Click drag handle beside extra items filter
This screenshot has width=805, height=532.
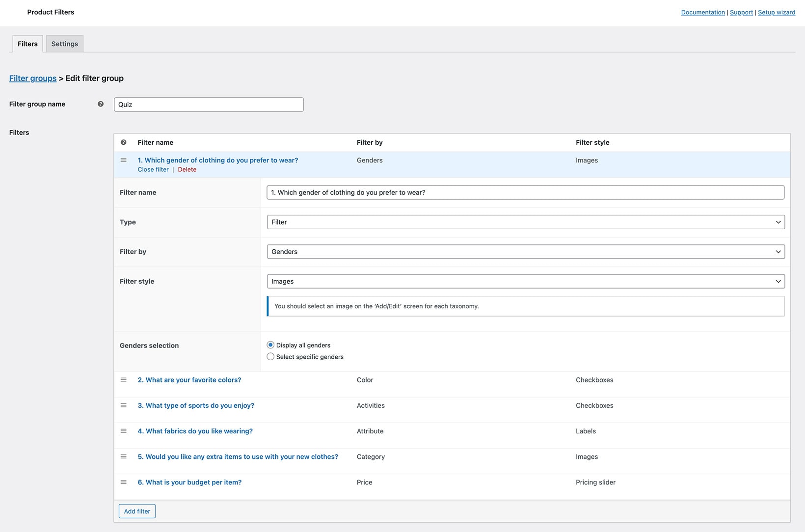[x=124, y=456]
